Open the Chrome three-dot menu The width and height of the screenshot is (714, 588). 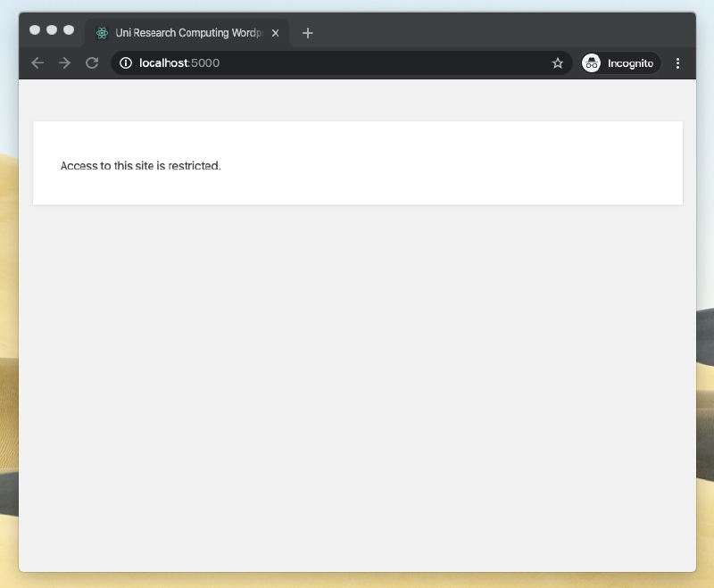click(x=677, y=62)
